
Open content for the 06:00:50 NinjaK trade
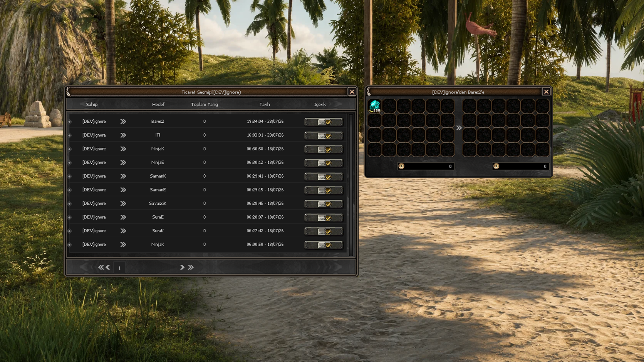[324, 245]
